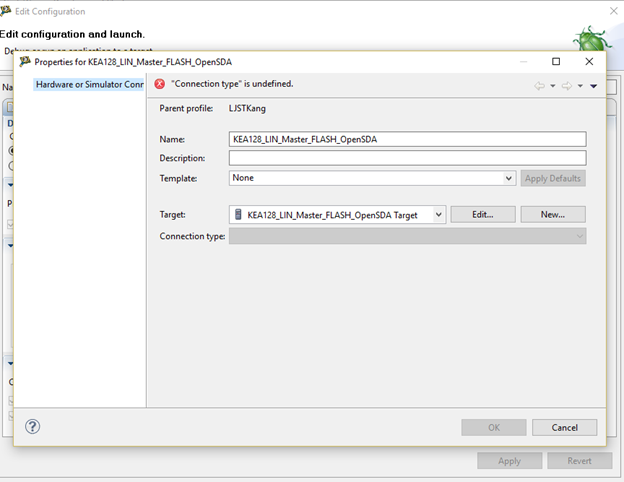Viewport: 624px width, 482px height.
Task: Click the red error icon in message bar
Action: pyautogui.click(x=160, y=84)
